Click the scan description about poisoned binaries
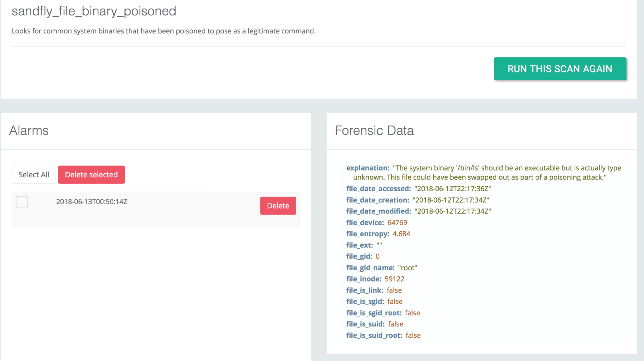This screenshot has height=361, width=644. (164, 31)
